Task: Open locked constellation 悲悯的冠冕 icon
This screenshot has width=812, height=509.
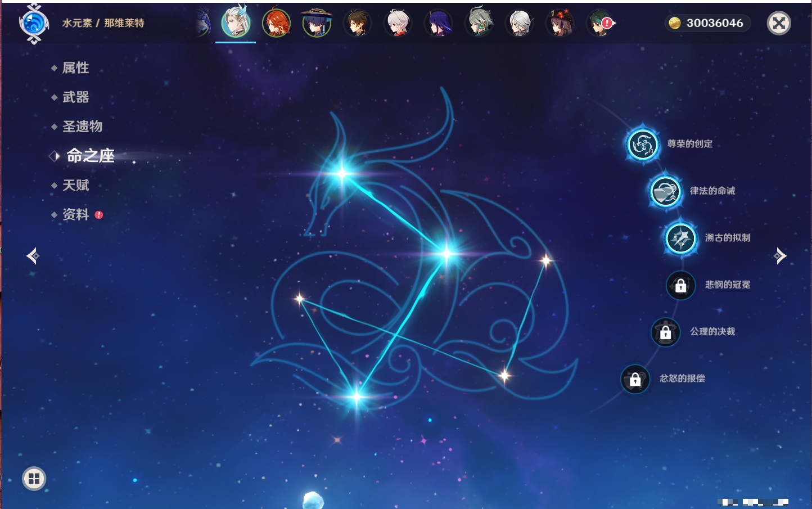Action: pos(680,285)
